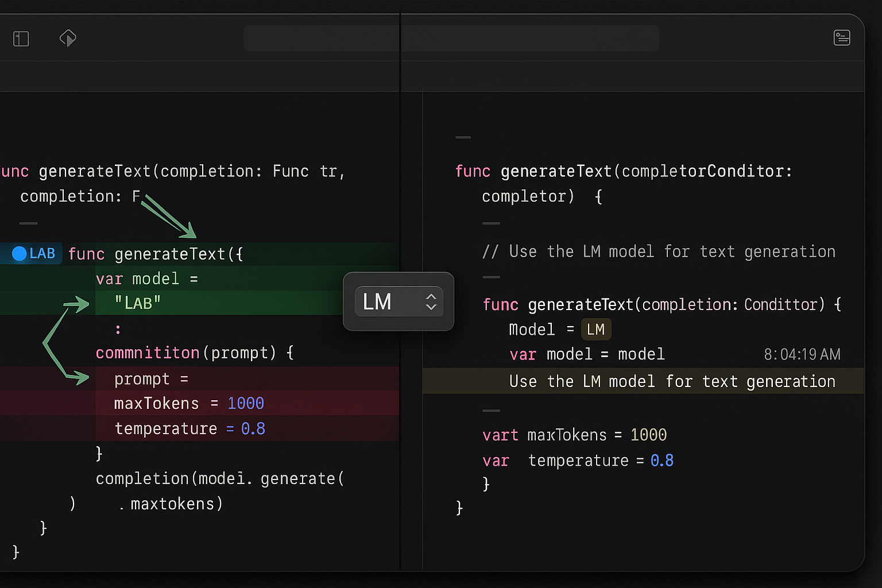Image resolution: width=882 pixels, height=588 pixels.
Task: Click the empty toolbar search field
Action: point(451,38)
